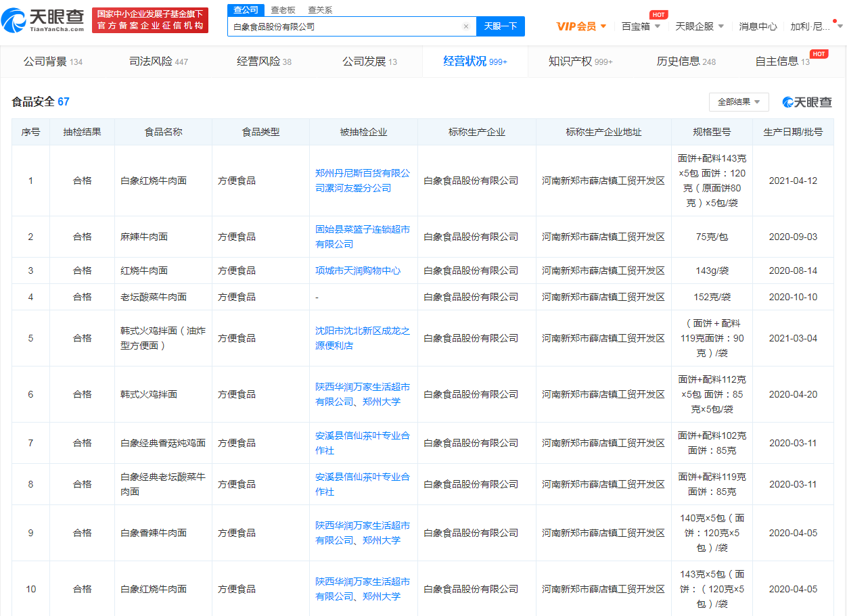Click the food name 白象经典香菇炖鸡面

(x=163, y=443)
